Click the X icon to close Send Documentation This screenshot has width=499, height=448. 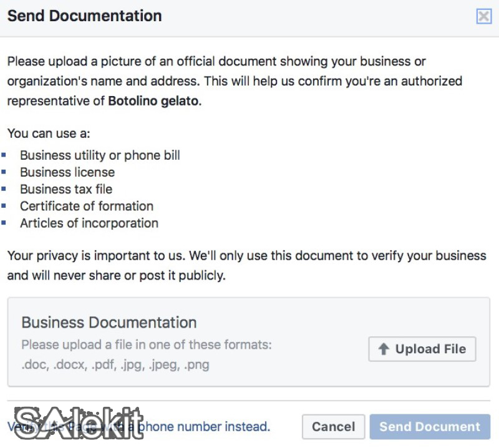pyautogui.click(x=483, y=16)
